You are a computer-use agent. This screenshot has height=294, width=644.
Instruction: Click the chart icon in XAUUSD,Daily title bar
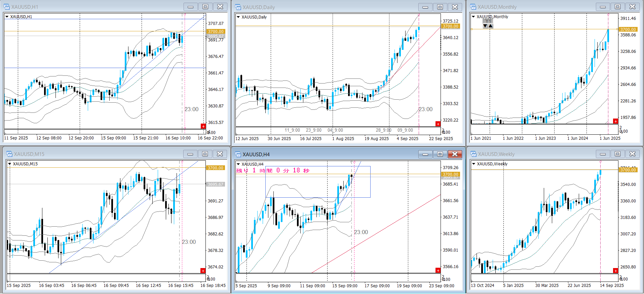[238, 7]
